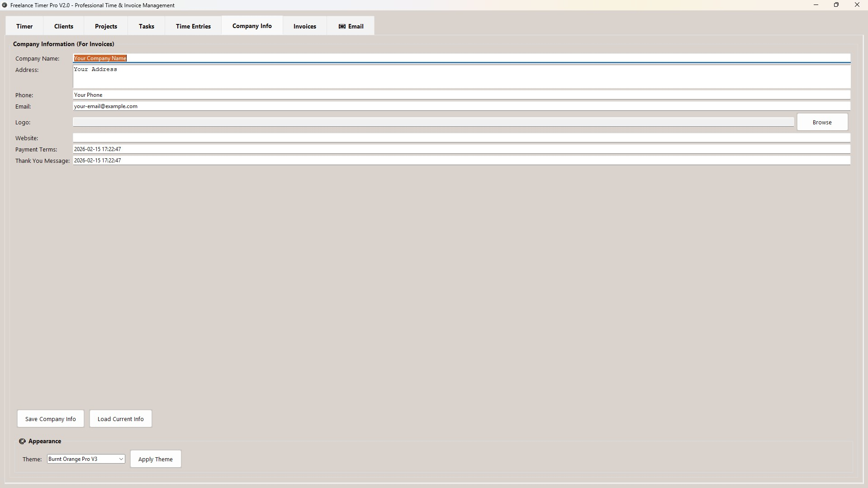Select the Tasks tab
This screenshot has height=488, width=868.
point(146,26)
